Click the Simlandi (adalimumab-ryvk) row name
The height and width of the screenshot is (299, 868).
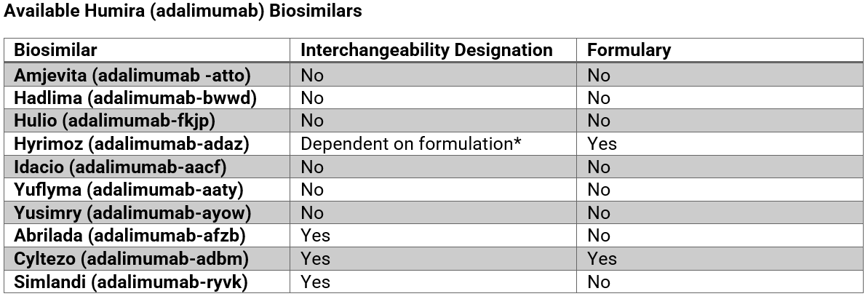click(131, 282)
